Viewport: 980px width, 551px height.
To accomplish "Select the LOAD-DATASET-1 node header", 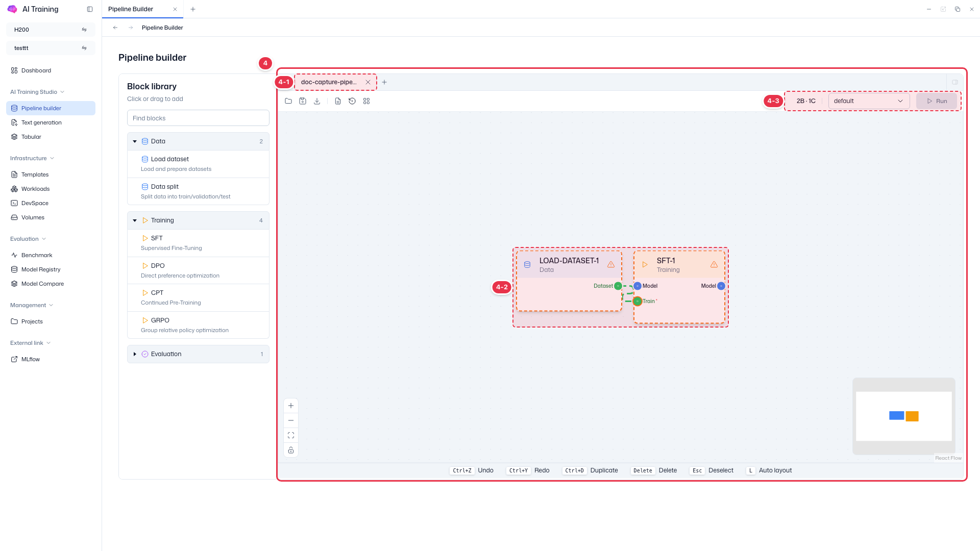I will coord(569,265).
